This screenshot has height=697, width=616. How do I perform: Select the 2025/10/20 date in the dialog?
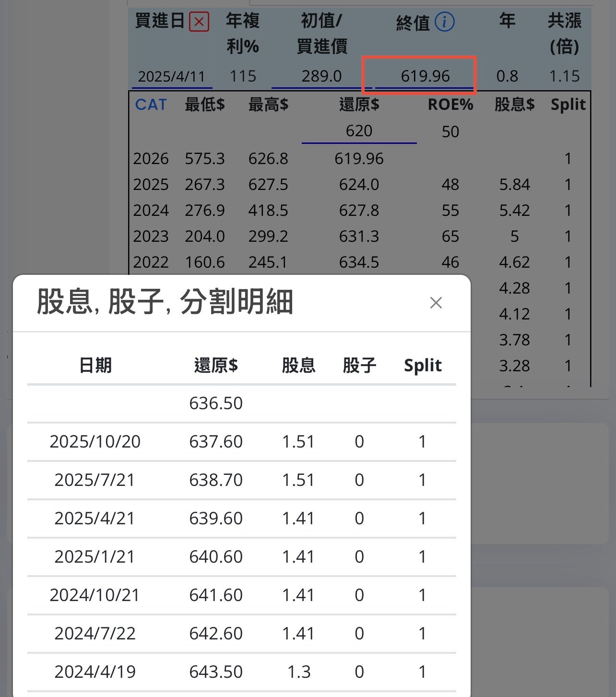pyautogui.click(x=95, y=441)
